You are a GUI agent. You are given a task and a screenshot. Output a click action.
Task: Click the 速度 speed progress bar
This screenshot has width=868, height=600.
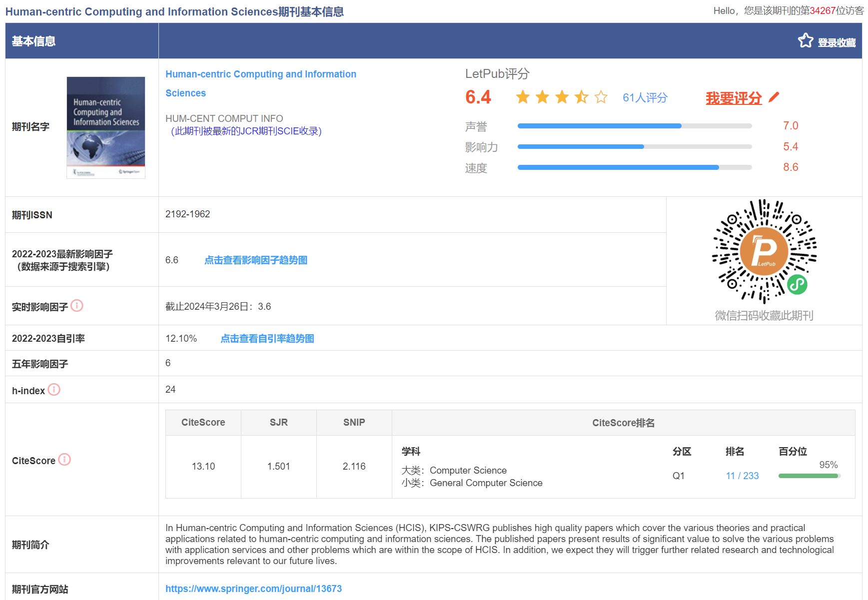pos(635,167)
